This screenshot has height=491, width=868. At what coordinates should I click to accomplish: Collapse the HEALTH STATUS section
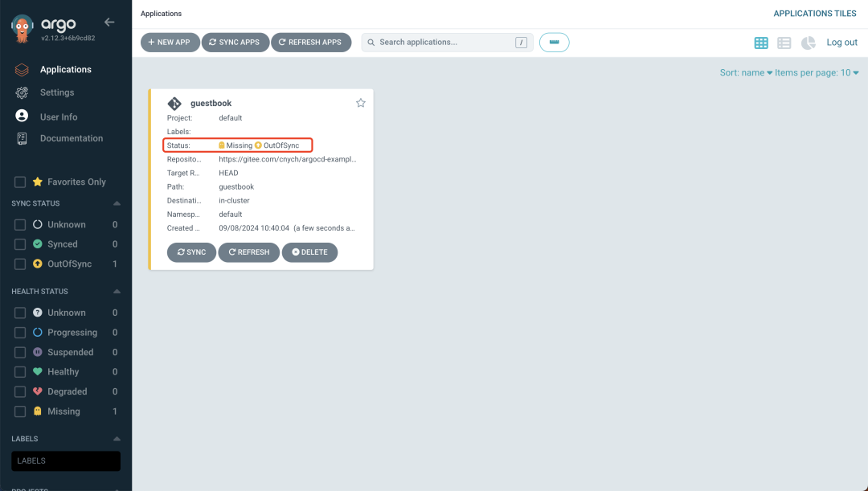[x=117, y=291]
